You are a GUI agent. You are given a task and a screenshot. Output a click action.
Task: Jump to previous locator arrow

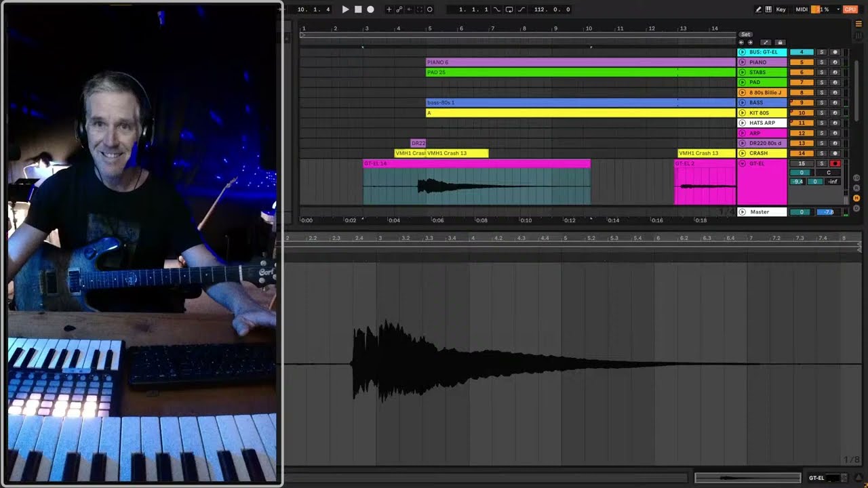(741, 43)
